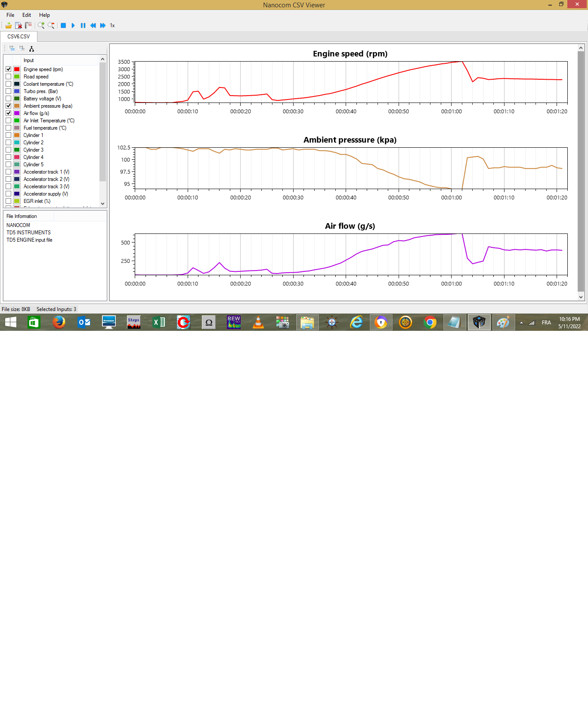588x703 pixels.
Task: Open the Edit menu
Action: (x=27, y=15)
